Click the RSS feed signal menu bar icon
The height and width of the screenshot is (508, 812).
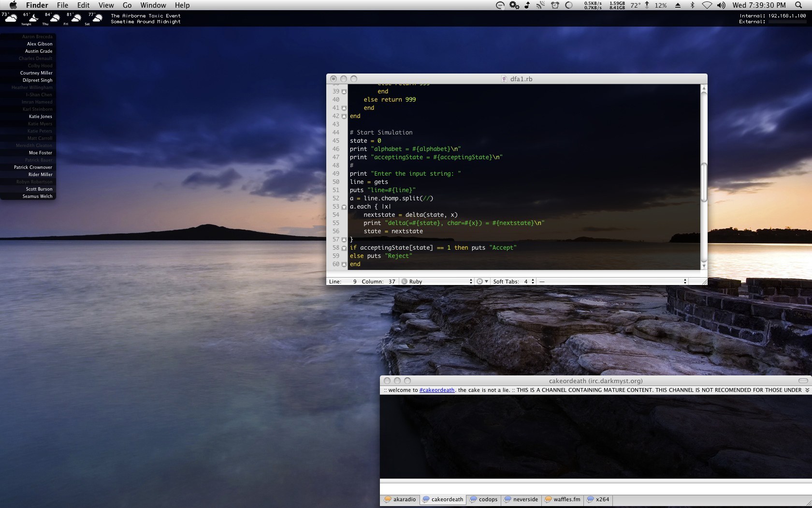pos(541,5)
